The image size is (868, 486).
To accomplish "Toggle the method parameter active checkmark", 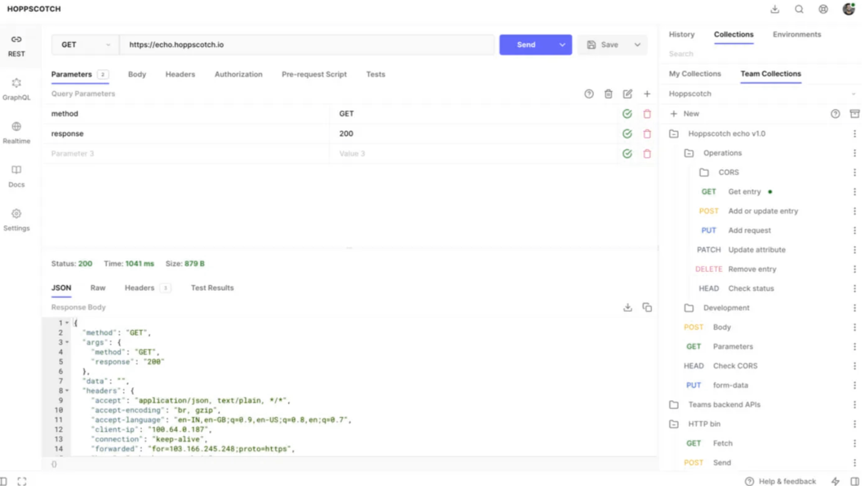I will (x=627, y=114).
